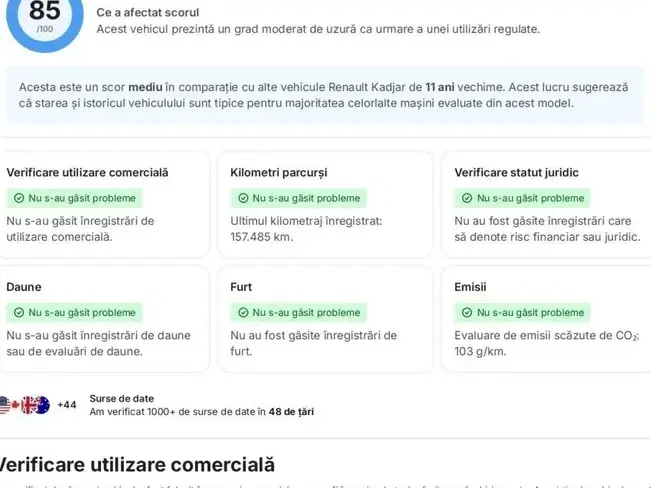651x488 pixels.
Task: Click the checkmark icon under Furt
Action: (243, 312)
